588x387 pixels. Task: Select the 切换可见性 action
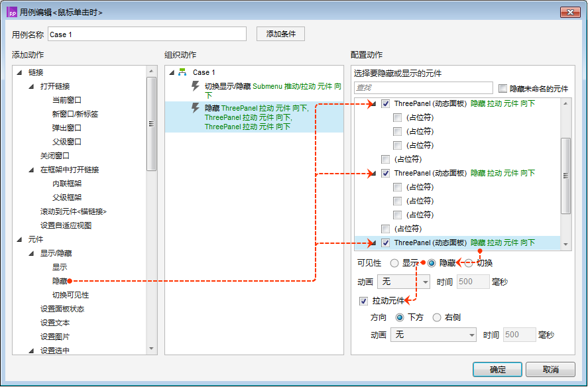[x=70, y=295]
